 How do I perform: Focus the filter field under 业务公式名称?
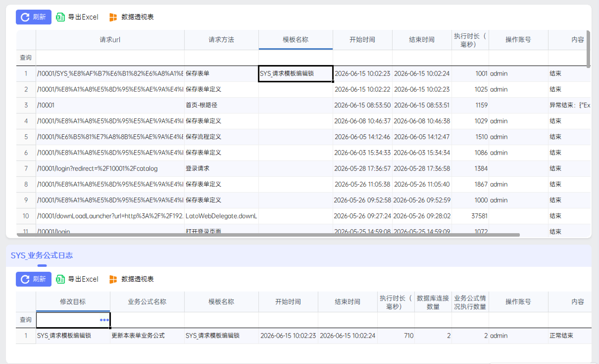pos(147,320)
